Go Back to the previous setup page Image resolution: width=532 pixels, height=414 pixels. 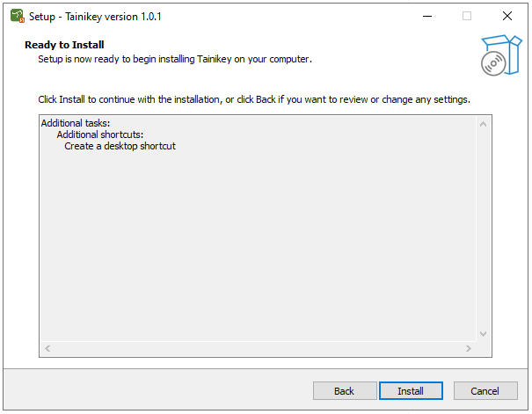point(344,391)
